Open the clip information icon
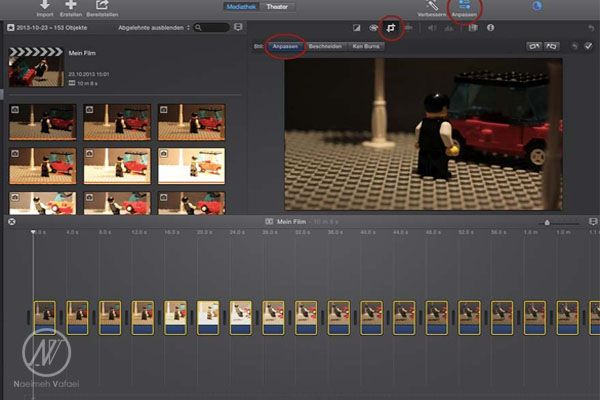Screen dimensions: 600x400 point(491,28)
